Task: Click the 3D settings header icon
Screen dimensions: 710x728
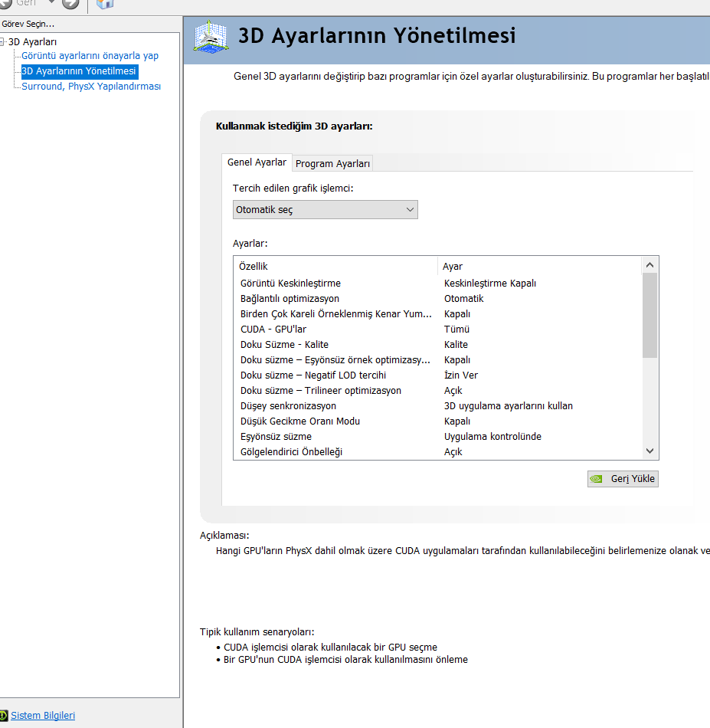Action: coord(211,37)
